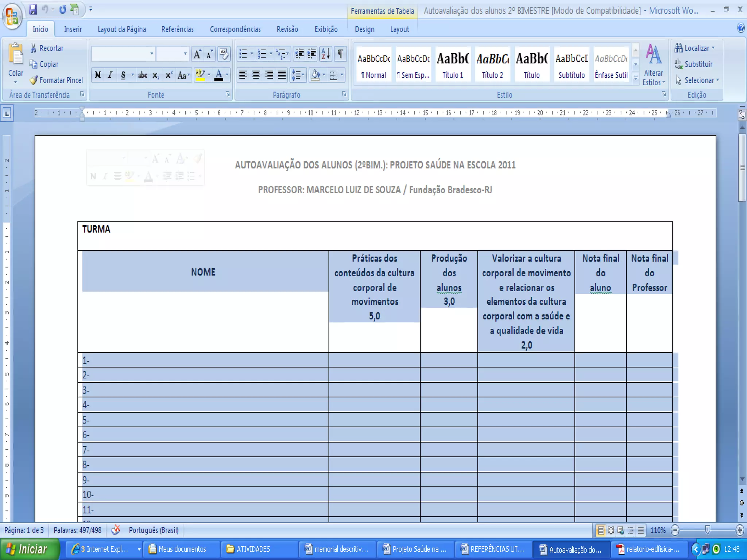The image size is (747, 560).
Task: Click the increase indent icon
Action: coord(312,54)
